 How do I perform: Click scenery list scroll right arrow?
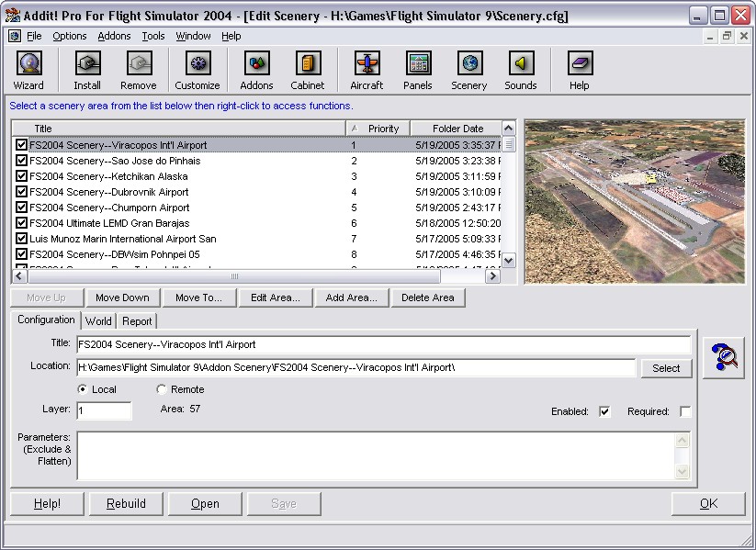(492, 276)
